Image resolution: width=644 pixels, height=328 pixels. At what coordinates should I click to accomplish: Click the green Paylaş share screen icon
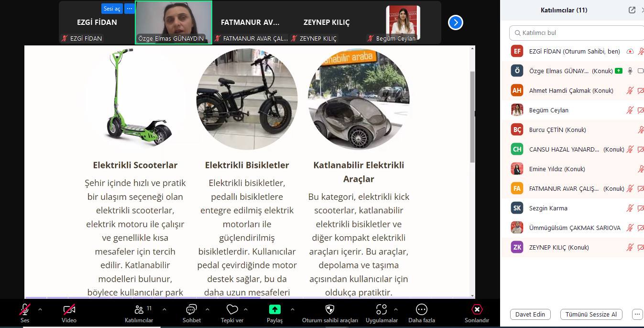click(275, 310)
